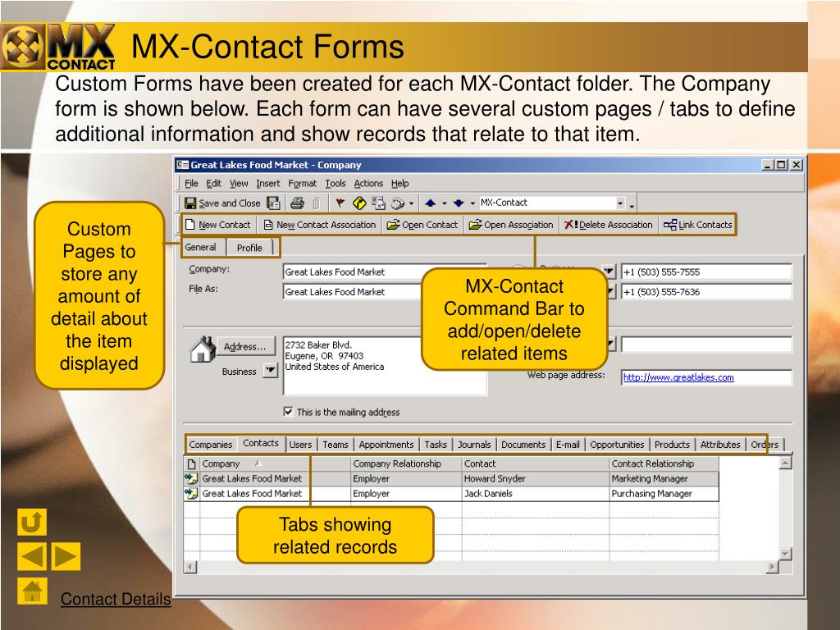This screenshot has height=630, width=840.
Task: Open the Help menu
Action: [x=399, y=183]
